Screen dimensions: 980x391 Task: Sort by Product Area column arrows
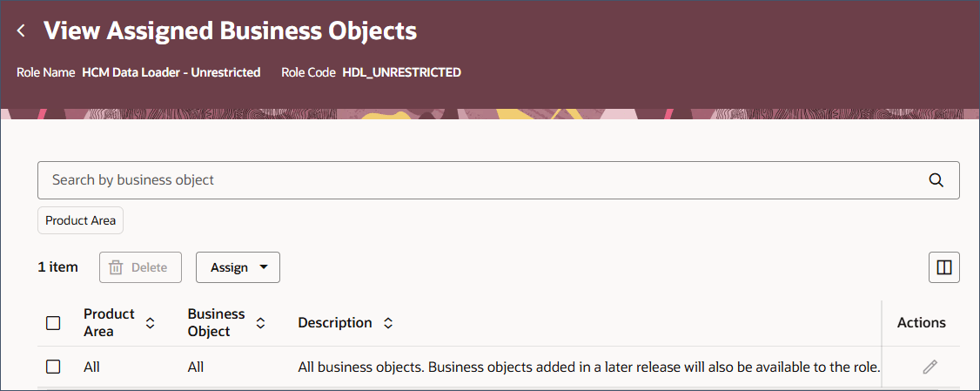(x=150, y=323)
